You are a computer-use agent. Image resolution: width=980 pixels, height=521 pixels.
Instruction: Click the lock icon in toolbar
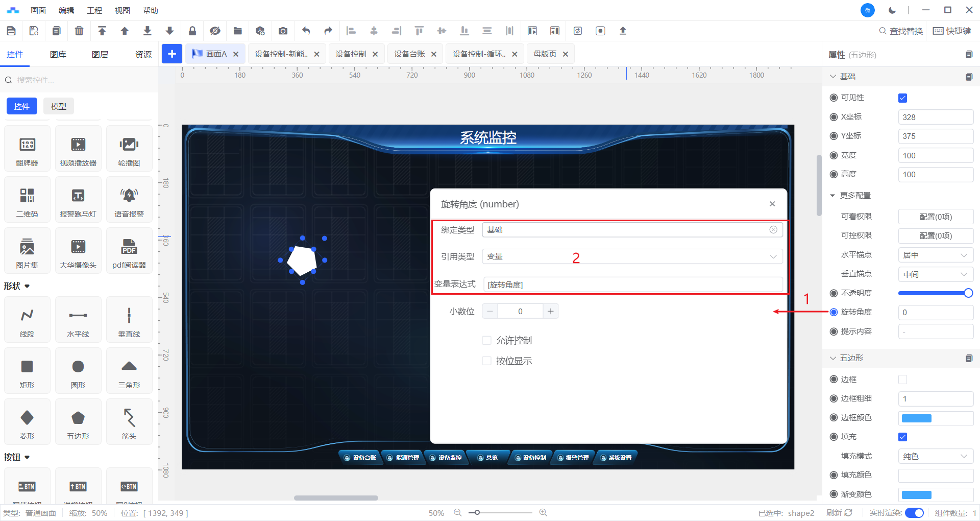click(x=192, y=31)
